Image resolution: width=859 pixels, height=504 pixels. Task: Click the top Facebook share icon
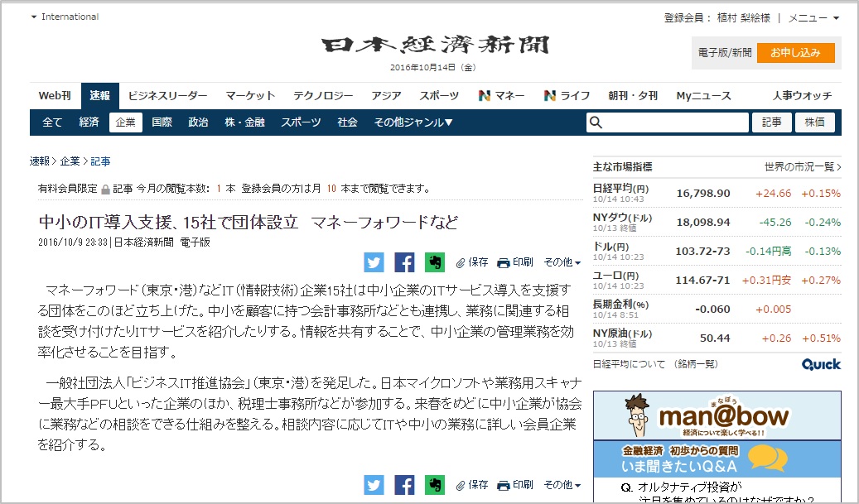(404, 262)
